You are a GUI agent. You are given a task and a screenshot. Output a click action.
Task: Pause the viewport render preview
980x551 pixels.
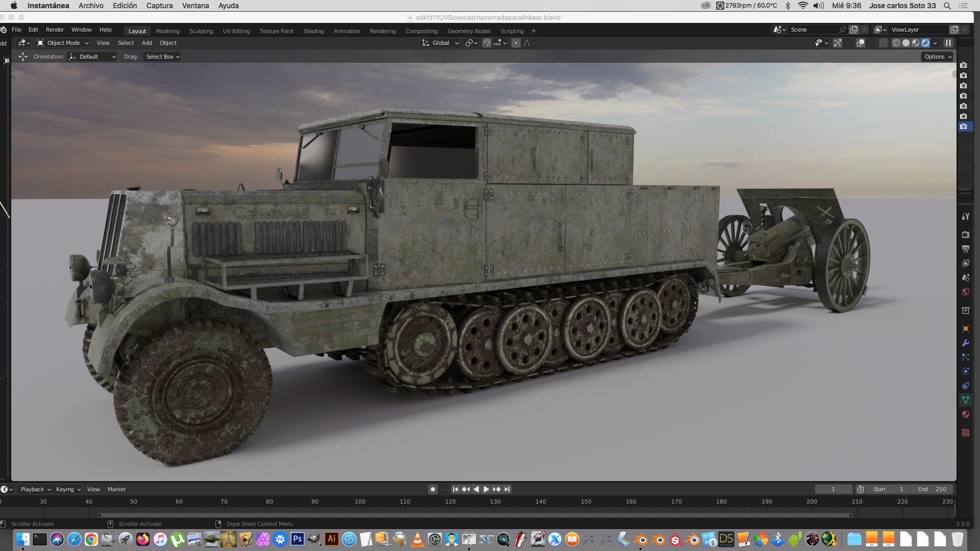point(948,43)
